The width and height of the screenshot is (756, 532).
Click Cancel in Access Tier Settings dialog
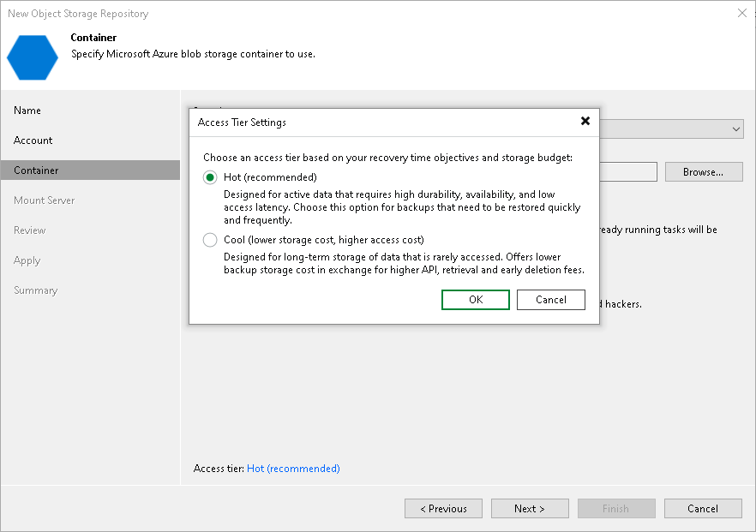pyautogui.click(x=550, y=300)
